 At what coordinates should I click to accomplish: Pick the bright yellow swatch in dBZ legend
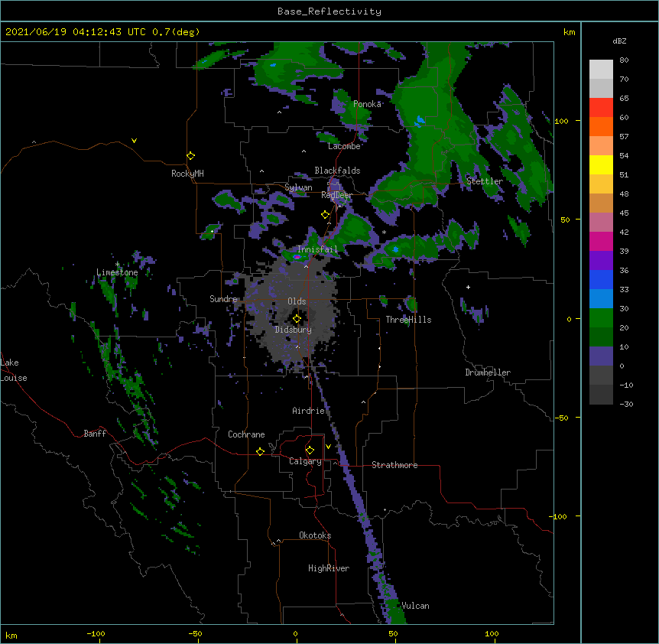(x=601, y=164)
